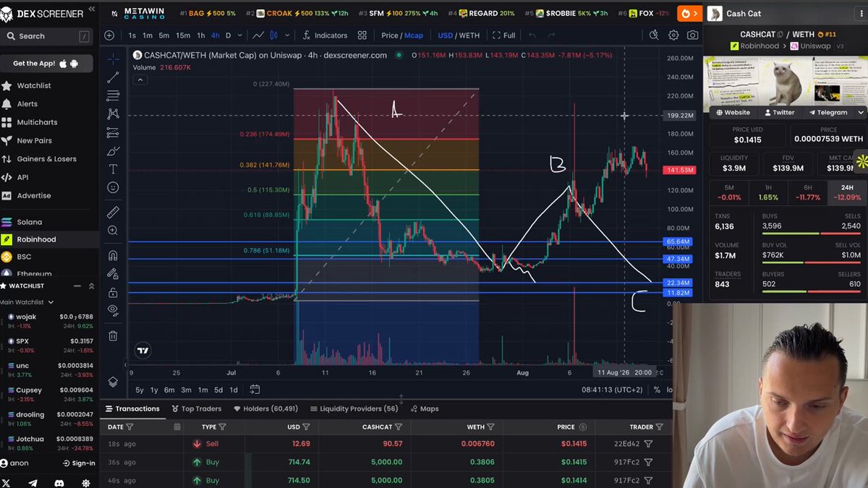Switch chart to Mcap mode
Screen dimensions: 868x488
[x=414, y=35]
